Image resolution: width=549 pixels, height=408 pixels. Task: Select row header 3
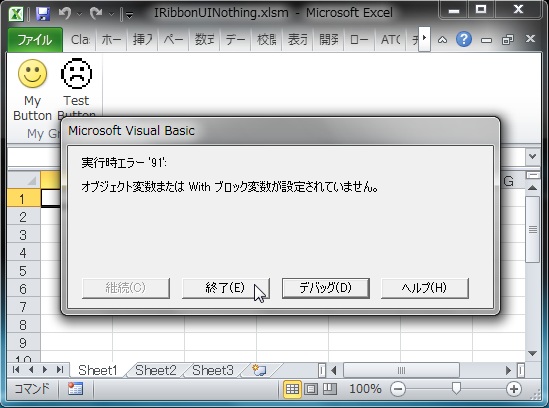tap(23, 235)
